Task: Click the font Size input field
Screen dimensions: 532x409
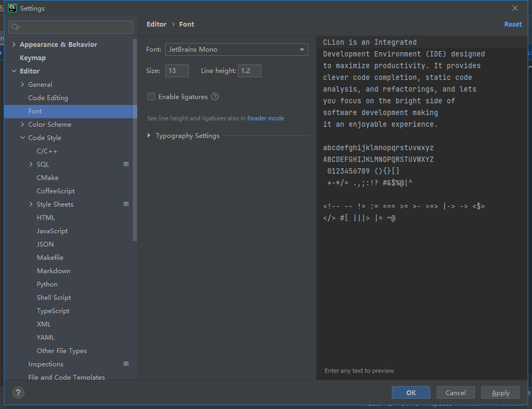Action: pyautogui.click(x=177, y=71)
